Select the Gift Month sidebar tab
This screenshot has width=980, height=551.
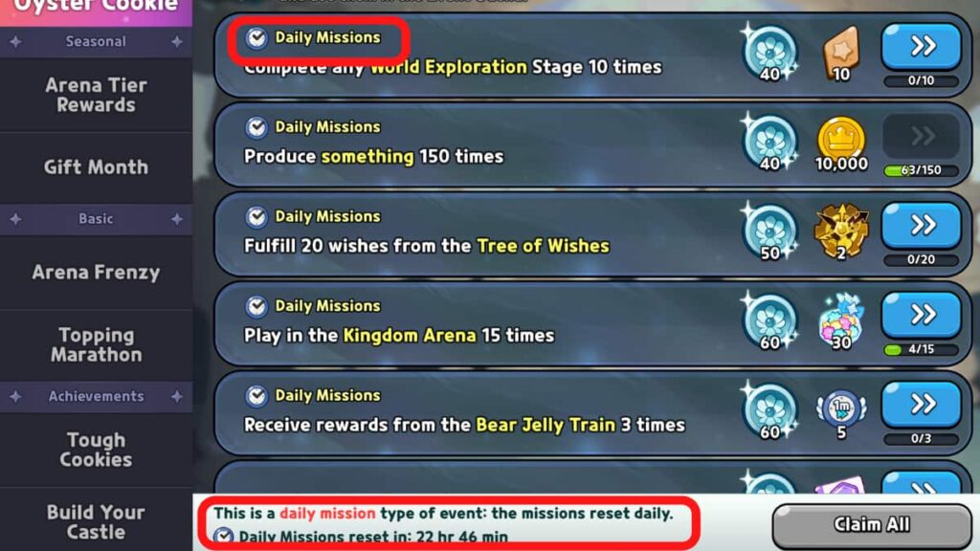coord(97,167)
